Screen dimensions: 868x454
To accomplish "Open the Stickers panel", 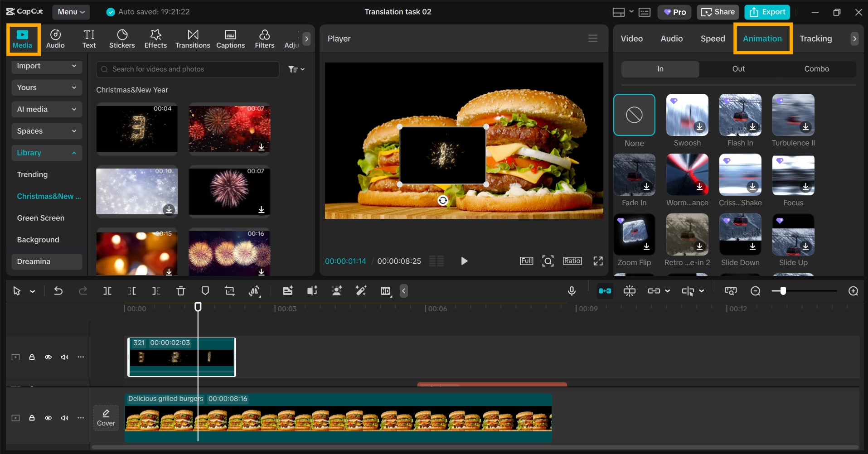I will coord(122,39).
